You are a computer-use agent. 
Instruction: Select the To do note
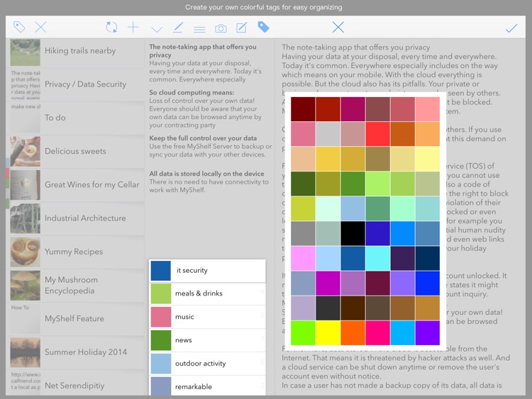(x=75, y=118)
